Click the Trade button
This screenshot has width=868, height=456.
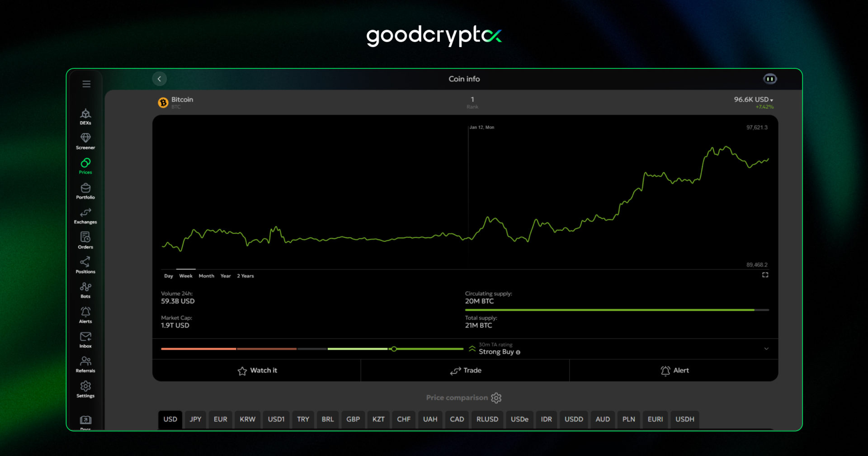coord(465,370)
